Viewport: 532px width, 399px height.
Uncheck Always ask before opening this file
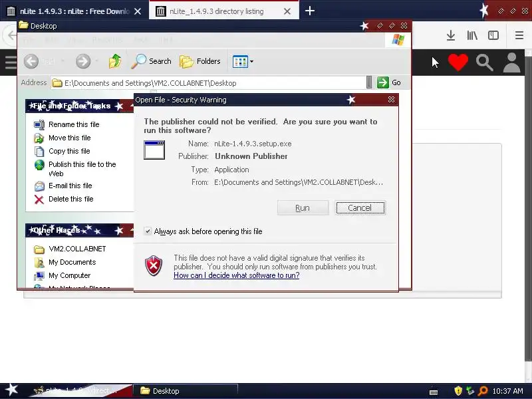(x=148, y=231)
